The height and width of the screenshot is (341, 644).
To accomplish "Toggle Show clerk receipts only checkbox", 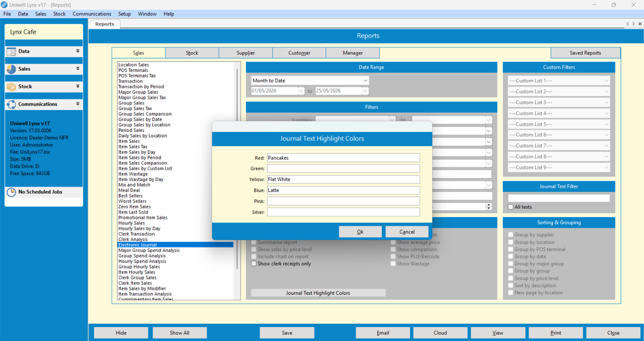I will point(254,264).
